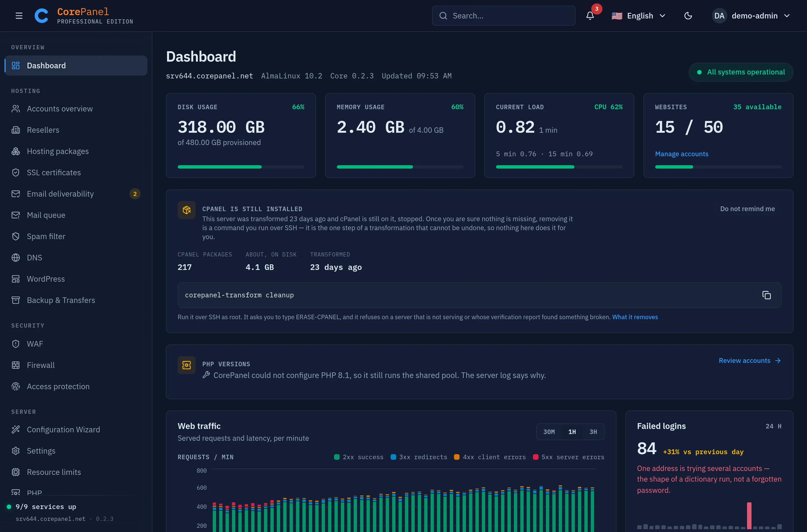Open Resource limits page

[76, 472]
